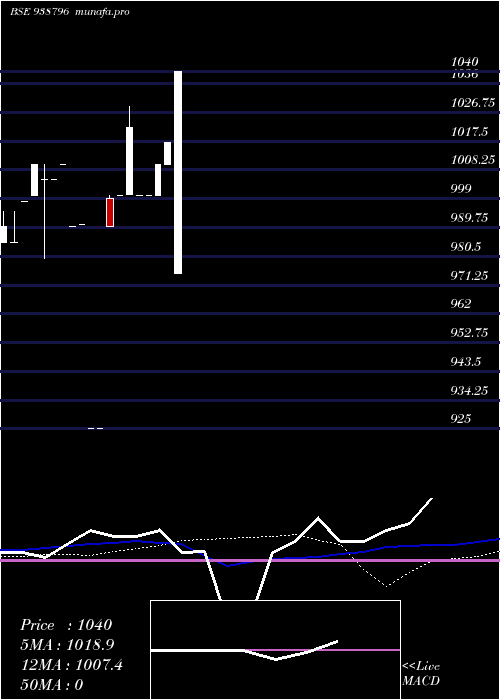Click the 1008.25 price axis label
Screen dimensions: 500x700
(473, 160)
